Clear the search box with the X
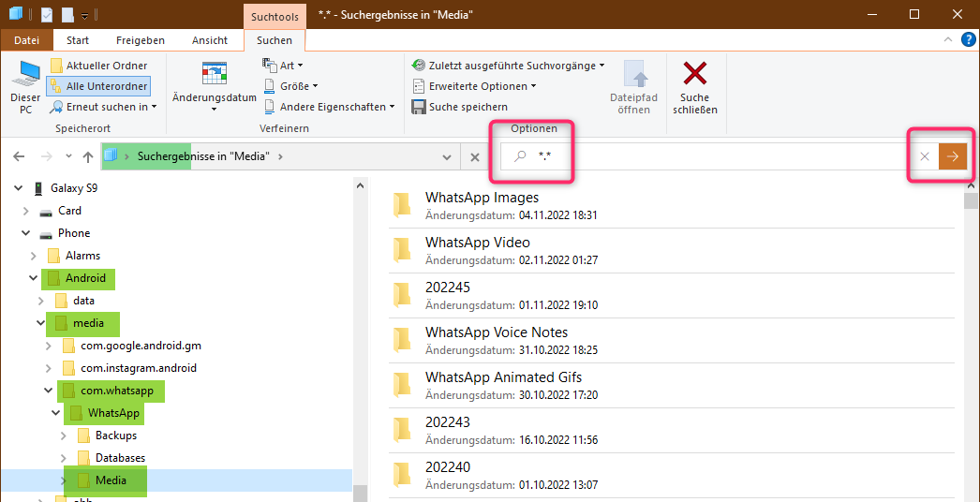The image size is (980, 502). (x=925, y=156)
